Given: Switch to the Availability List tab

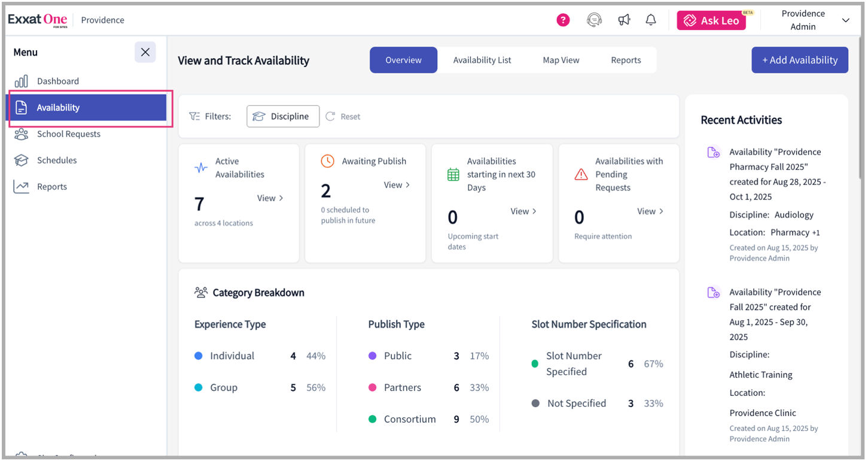Looking at the screenshot, I should tap(482, 60).
